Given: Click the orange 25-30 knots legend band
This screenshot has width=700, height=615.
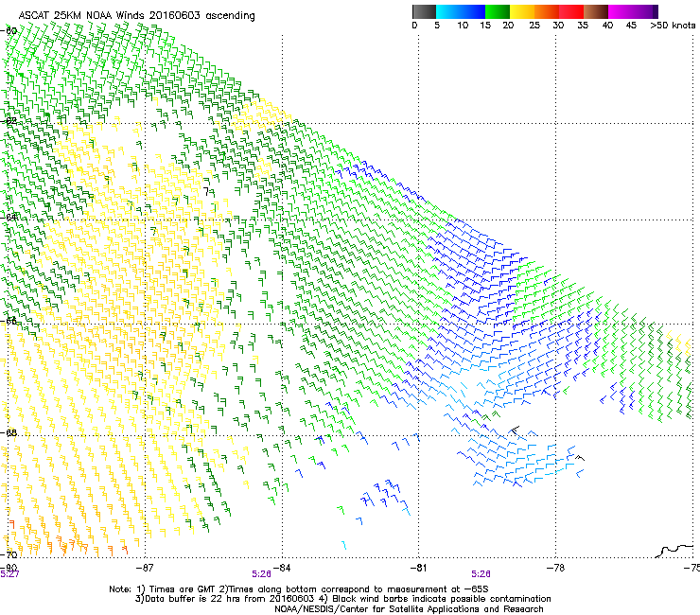Looking at the screenshot, I should 547,11.
